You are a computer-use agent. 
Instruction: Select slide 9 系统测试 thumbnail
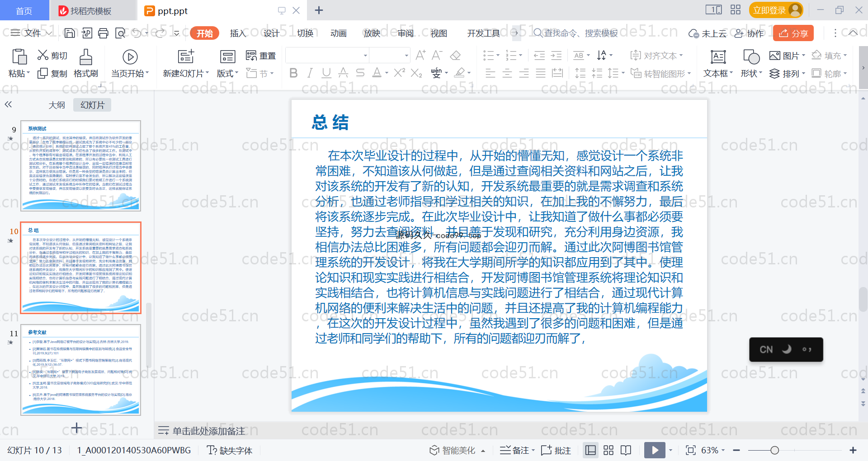pos(80,166)
